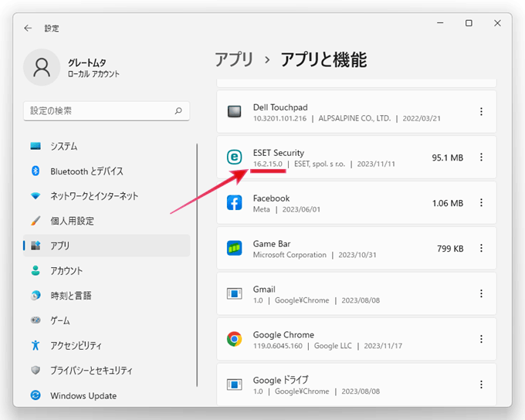Click the グレートムタ account name
This screenshot has height=420, width=525.
(x=87, y=63)
